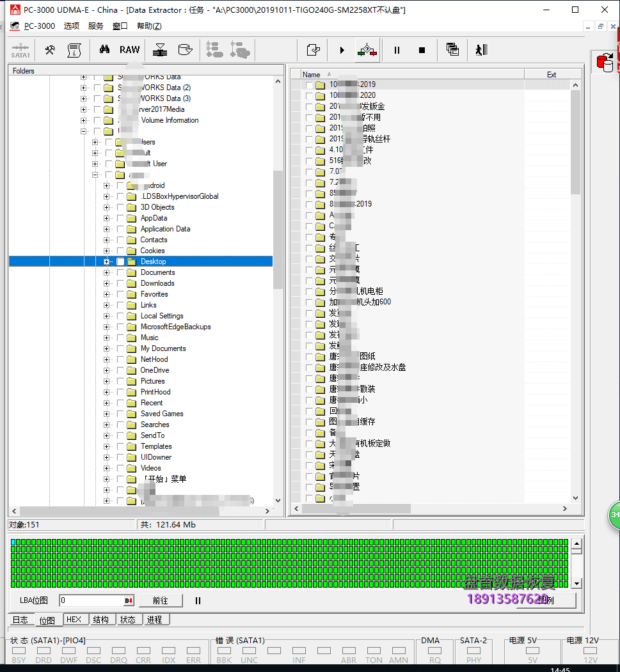Expand the MicrosoftEdgeBackups tree node
This screenshot has height=672, width=620.
[106, 327]
